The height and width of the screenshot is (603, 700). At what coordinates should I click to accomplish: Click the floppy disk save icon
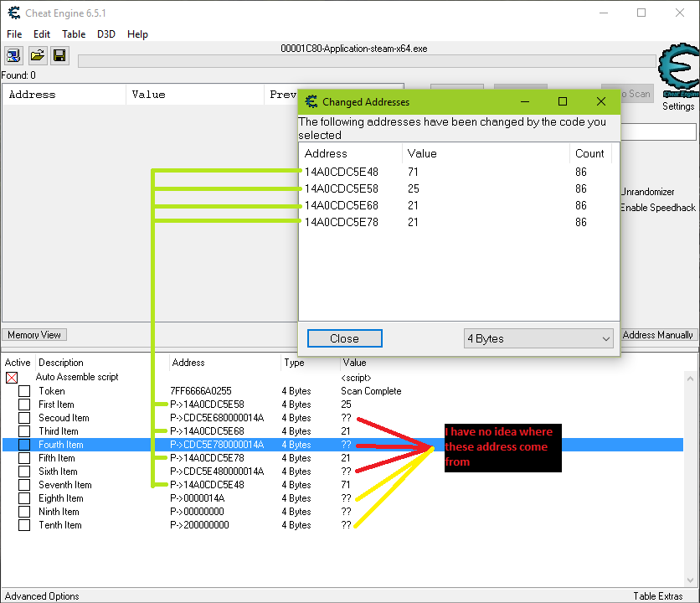tap(59, 55)
